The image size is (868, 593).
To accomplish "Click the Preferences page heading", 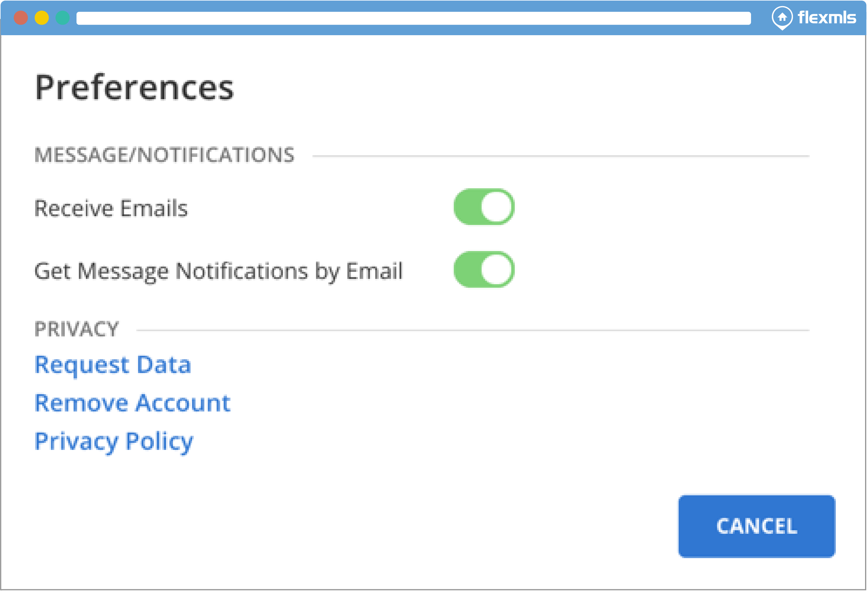I will (135, 88).
